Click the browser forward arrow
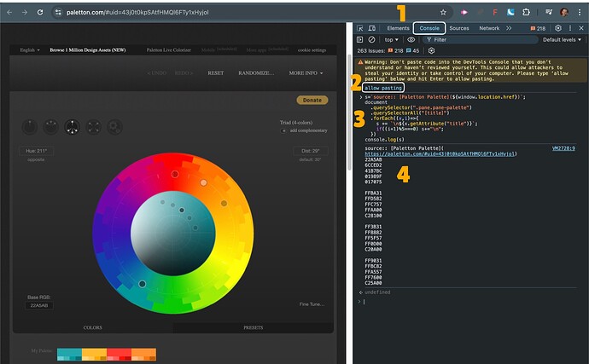 click(25, 13)
